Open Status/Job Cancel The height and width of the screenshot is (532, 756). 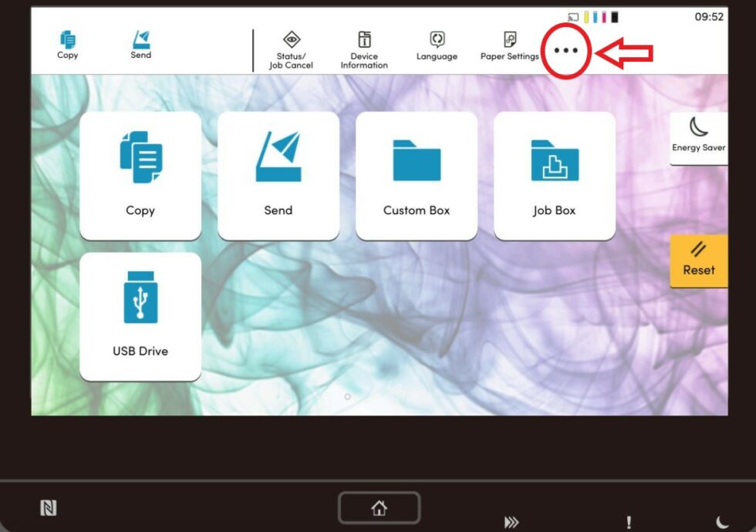[291, 49]
